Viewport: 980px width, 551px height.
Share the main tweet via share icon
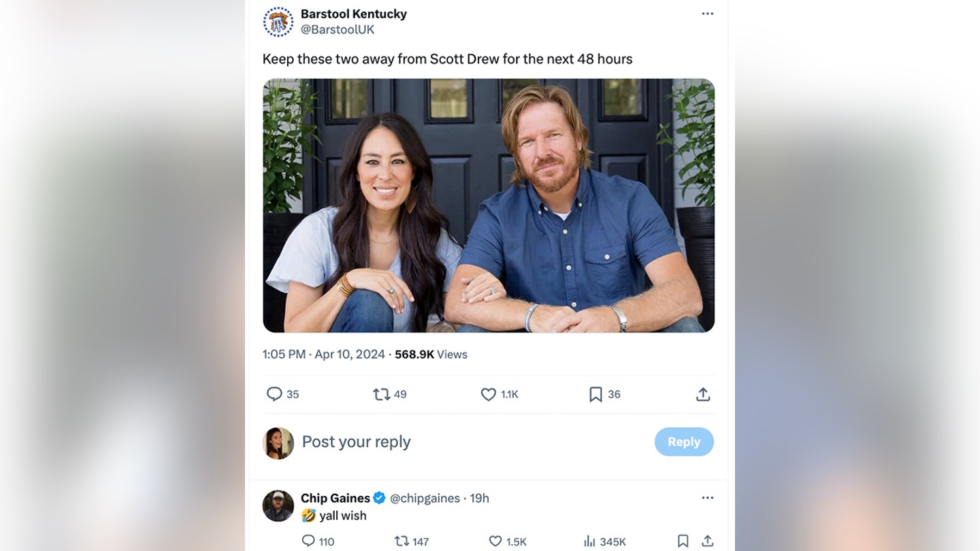[x=703, y=394]
